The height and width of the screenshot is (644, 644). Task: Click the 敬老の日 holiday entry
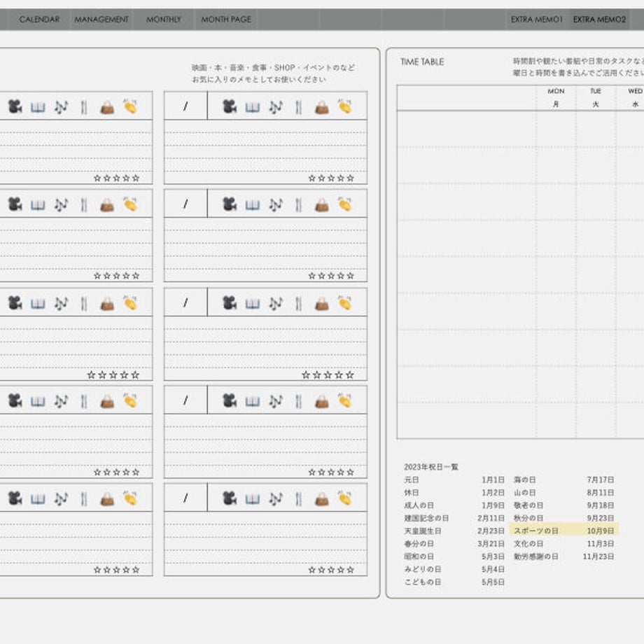tap(528, 505)
